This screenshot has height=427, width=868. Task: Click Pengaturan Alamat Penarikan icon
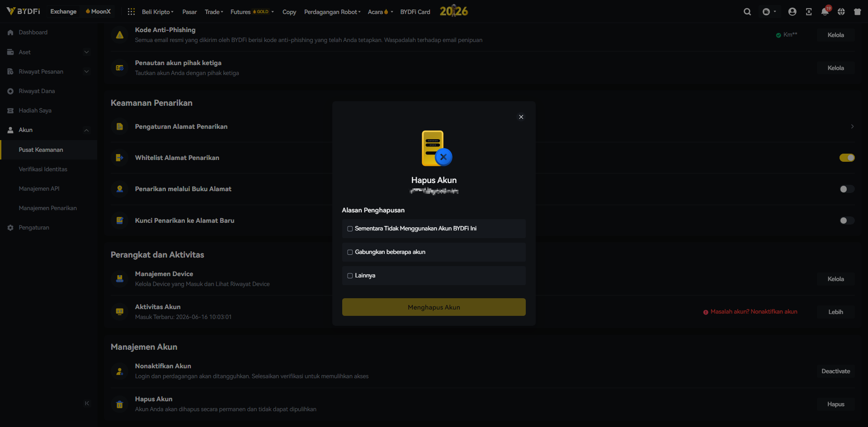(120, 127)
